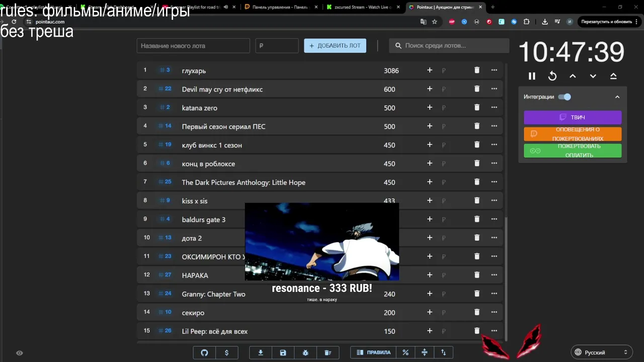The height and width of the screenshot is (362, 644).
Task: Bookmark page with the star icon
Action: 435,22
